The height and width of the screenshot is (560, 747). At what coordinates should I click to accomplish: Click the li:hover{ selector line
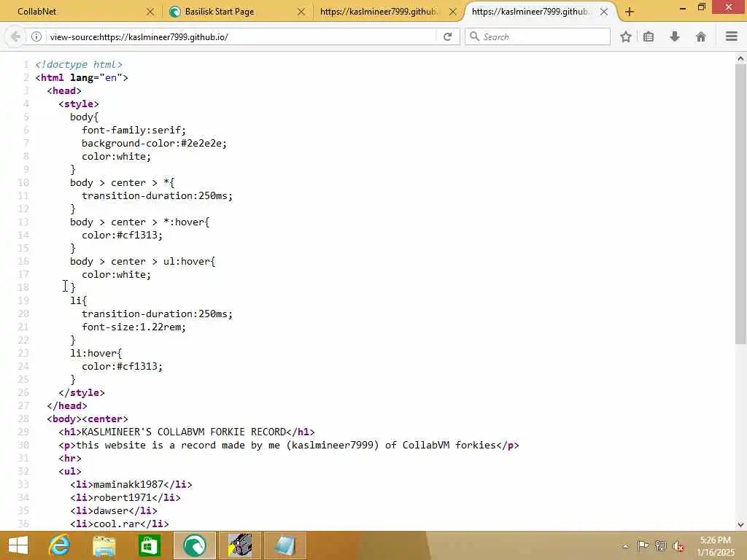tap(96, 354)
